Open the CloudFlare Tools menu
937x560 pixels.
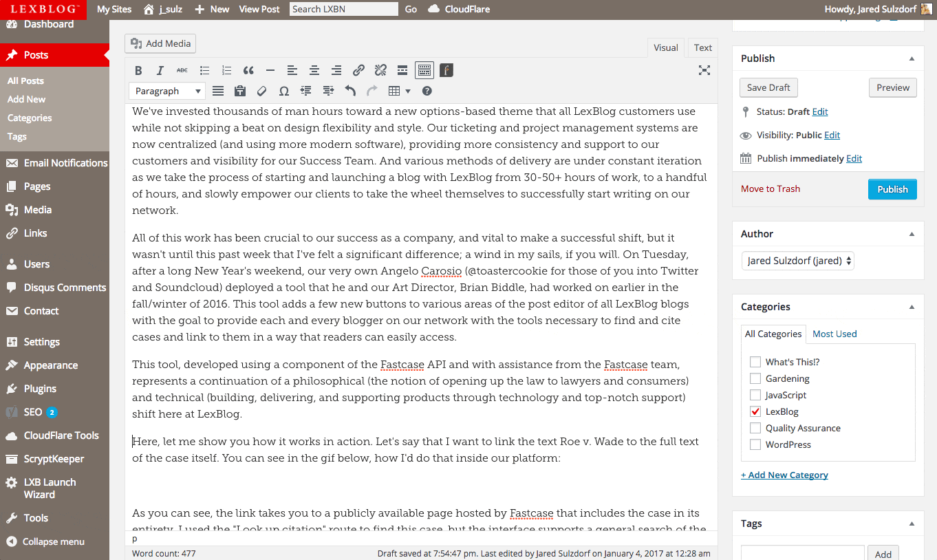[x=54, y=435]
